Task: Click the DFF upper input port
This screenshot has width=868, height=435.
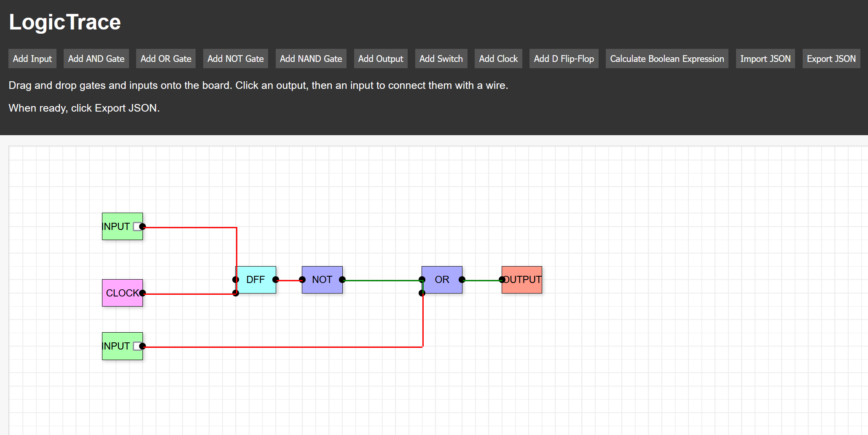Action: click(236, 280)
